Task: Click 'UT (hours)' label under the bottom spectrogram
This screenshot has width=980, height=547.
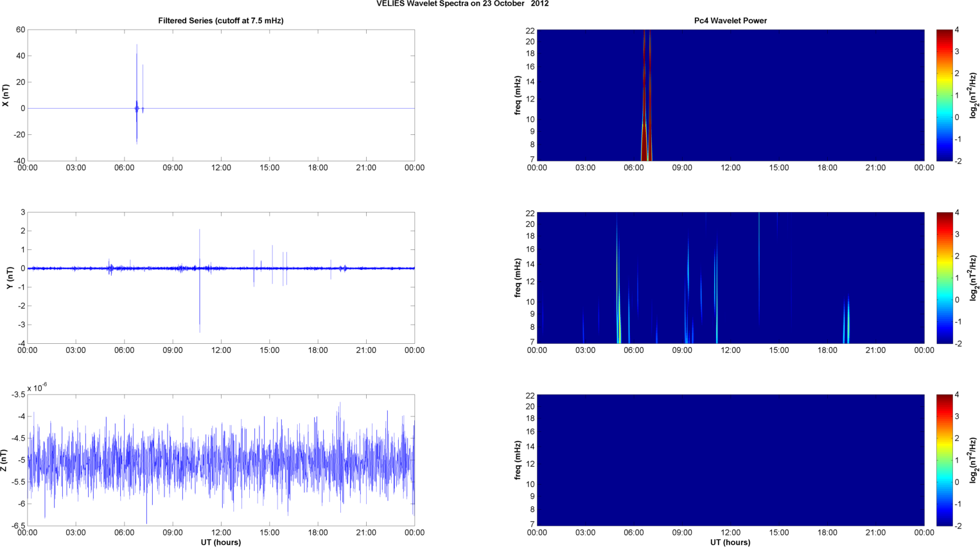Action: coord(730,542)
